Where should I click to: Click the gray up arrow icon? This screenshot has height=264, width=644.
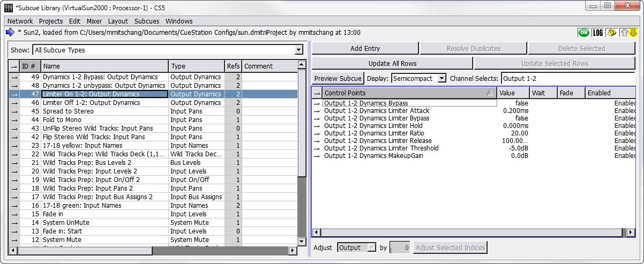tap(624, 33)
